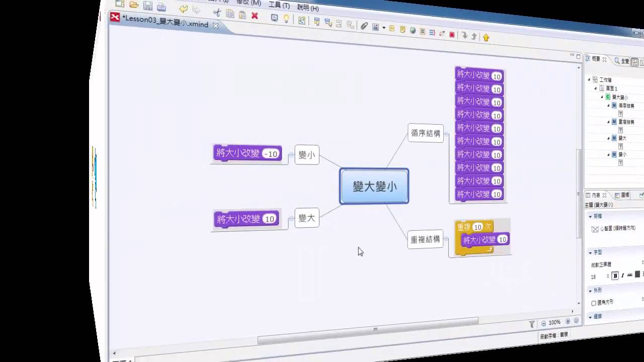Open the dropdown arrow next to image icon
Image resolution: width=644 pixels, height=362 pixels.
click(x=384, y=28)
